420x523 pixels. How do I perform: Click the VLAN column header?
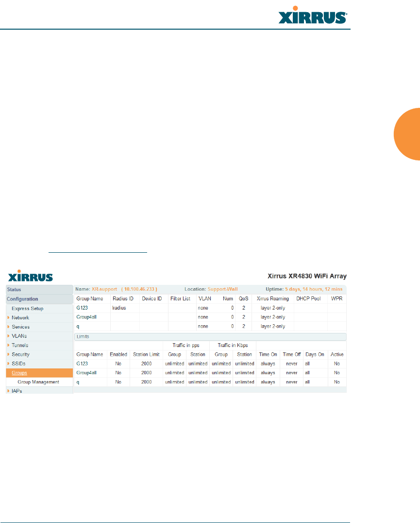click(x=205, y=298)
